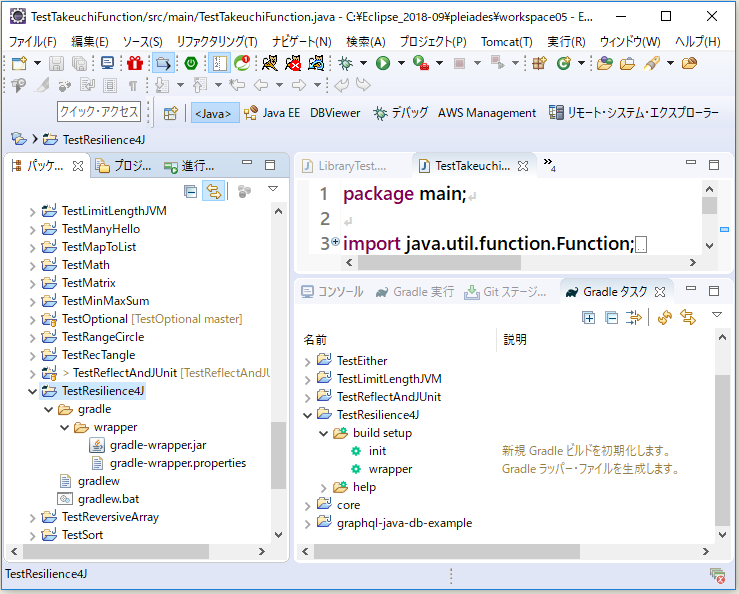This screenshot has height=594, width=739.
Task: Click the breadcrumb root icon above Package Explorer
Action: pyautogui.click(x=19, y=139)
